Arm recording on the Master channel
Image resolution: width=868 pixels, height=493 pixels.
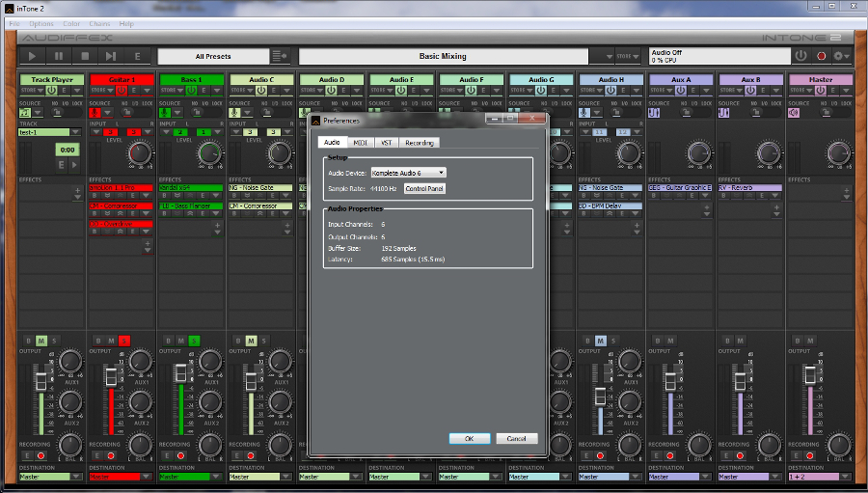click(809, 456)
